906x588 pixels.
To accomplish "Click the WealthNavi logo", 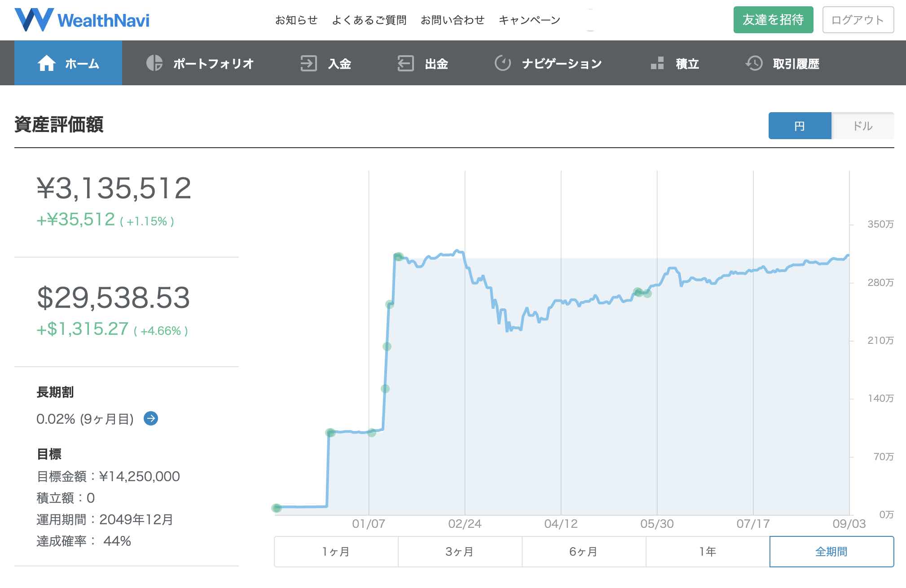I will (x=82, y=20).
